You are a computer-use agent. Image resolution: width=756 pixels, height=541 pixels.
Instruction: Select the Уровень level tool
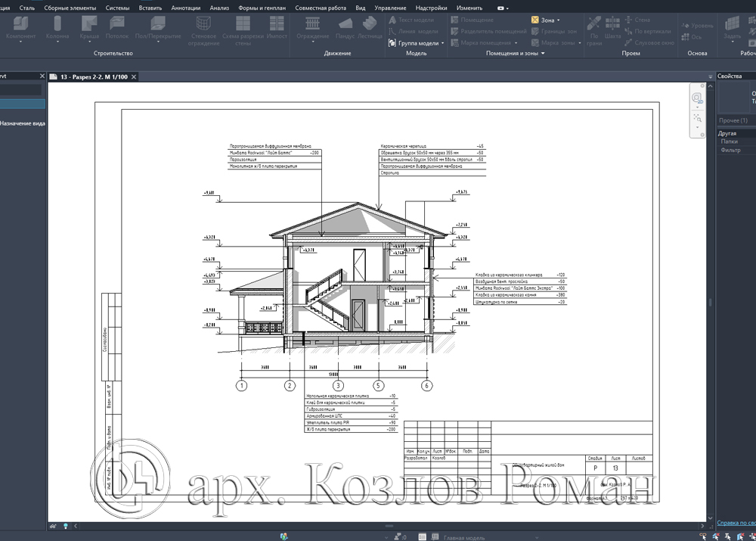pos(697,26)
